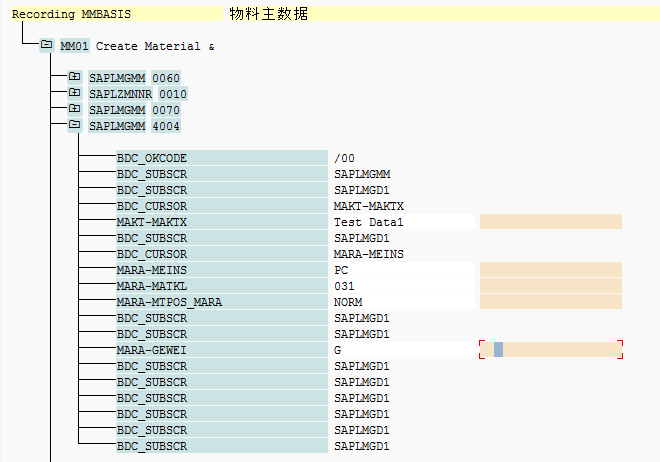
Task: Click the SAPLMGMM subscreen value
Action: (362, 174)
